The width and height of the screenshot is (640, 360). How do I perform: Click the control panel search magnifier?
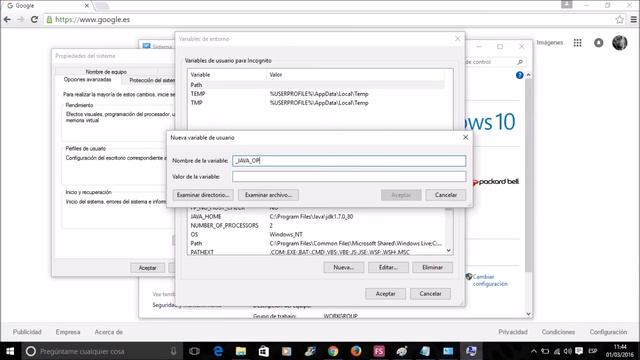pyautogui.click(x=520, y=62)
